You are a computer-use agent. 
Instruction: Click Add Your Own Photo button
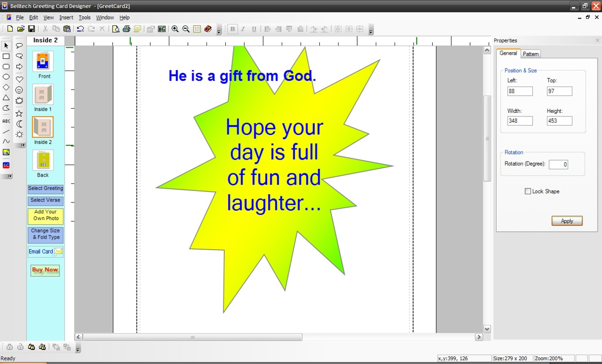point(46,215)
